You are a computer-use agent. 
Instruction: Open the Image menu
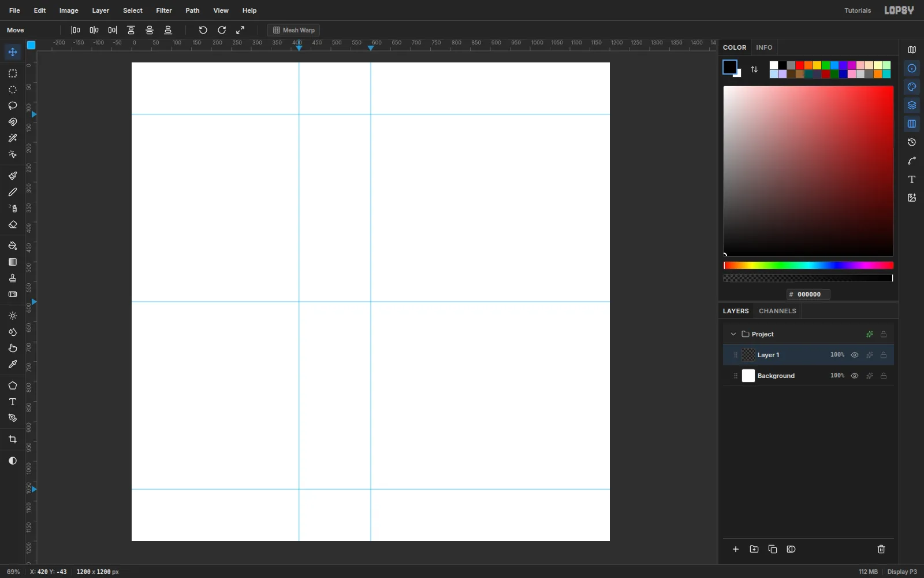tap(69, 10)
